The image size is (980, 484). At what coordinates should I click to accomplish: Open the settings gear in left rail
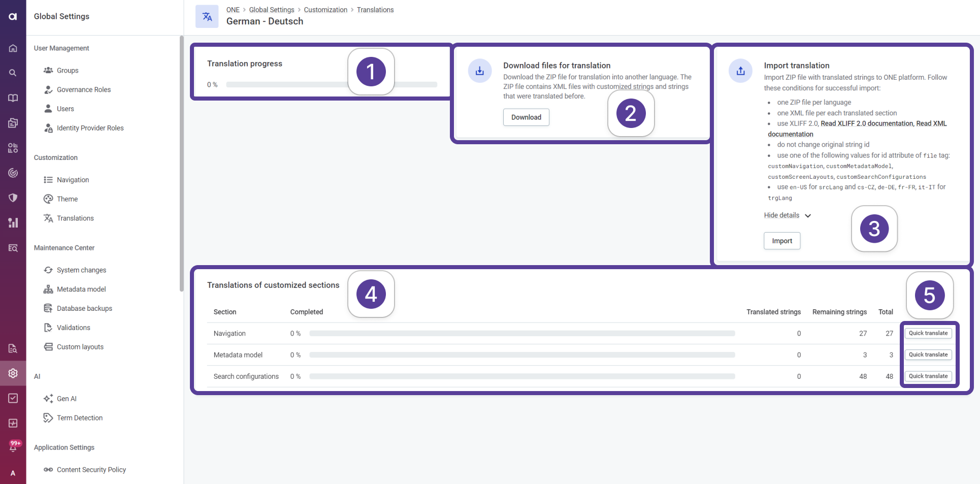tap(13, 373)
